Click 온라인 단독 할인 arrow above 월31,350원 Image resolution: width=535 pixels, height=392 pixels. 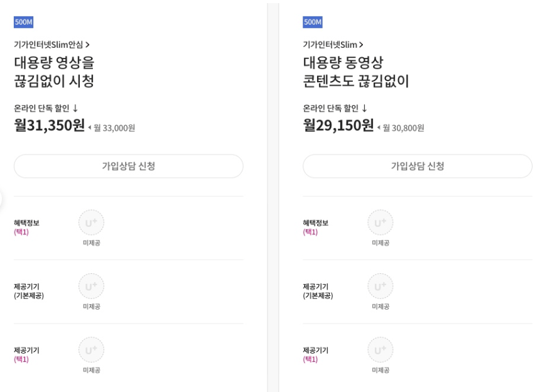(75, 108)
